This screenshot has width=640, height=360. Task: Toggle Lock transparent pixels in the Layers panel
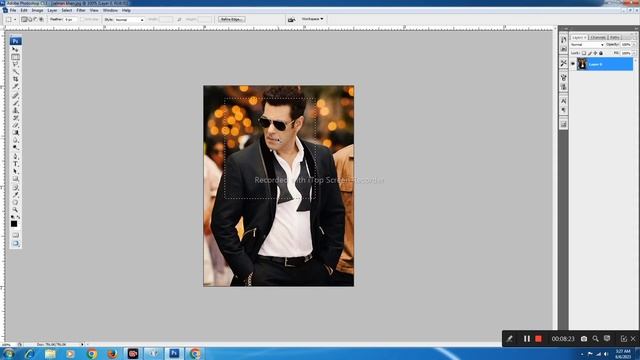click(x=584, y=53)
